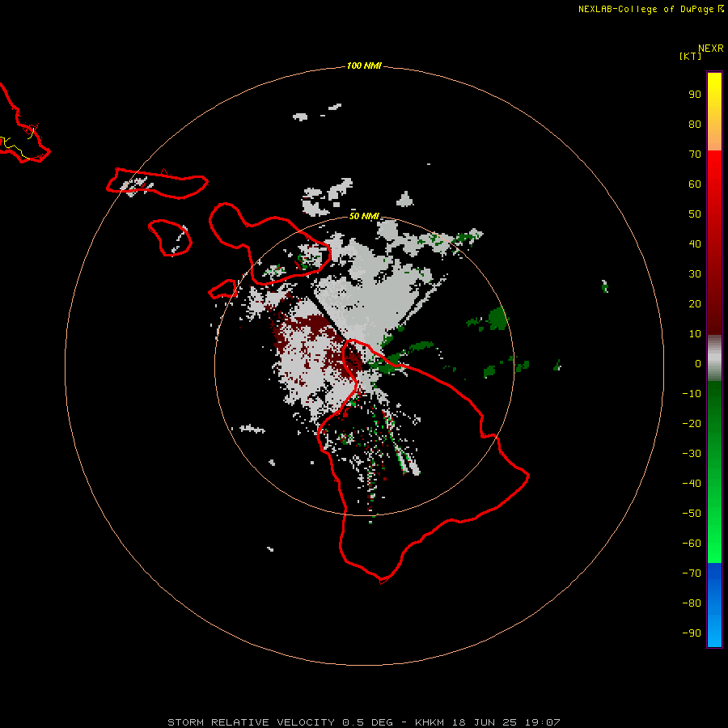Screen dimensions: 728x728
Task: Click the -10 value on the velocity scale
Action: 692,394
